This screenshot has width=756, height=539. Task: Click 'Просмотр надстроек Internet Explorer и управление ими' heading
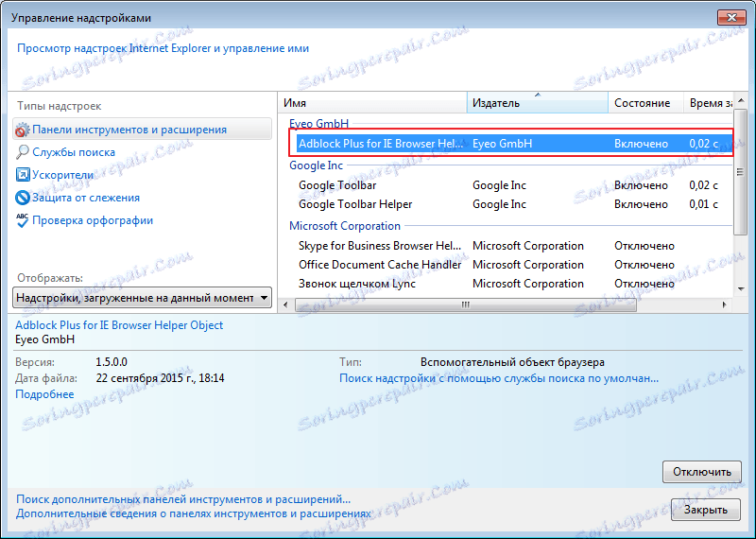tap(163, 48)
